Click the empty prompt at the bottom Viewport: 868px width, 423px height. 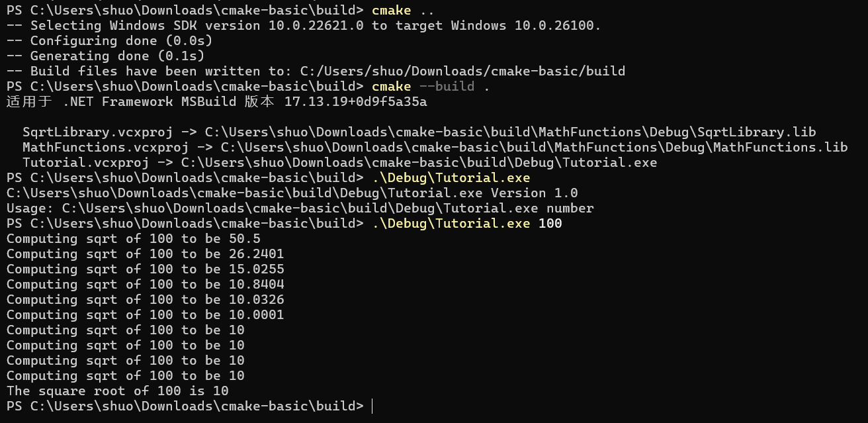(x=372, y=406)
